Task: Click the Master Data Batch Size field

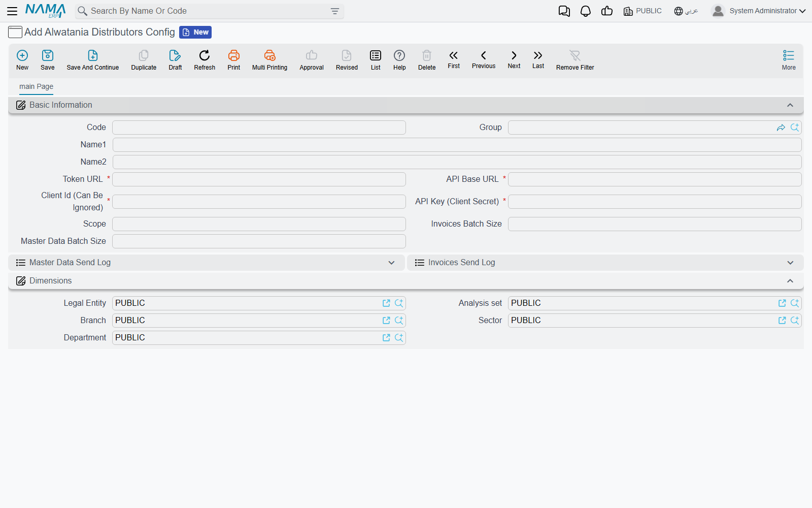Action: point(259,241)
